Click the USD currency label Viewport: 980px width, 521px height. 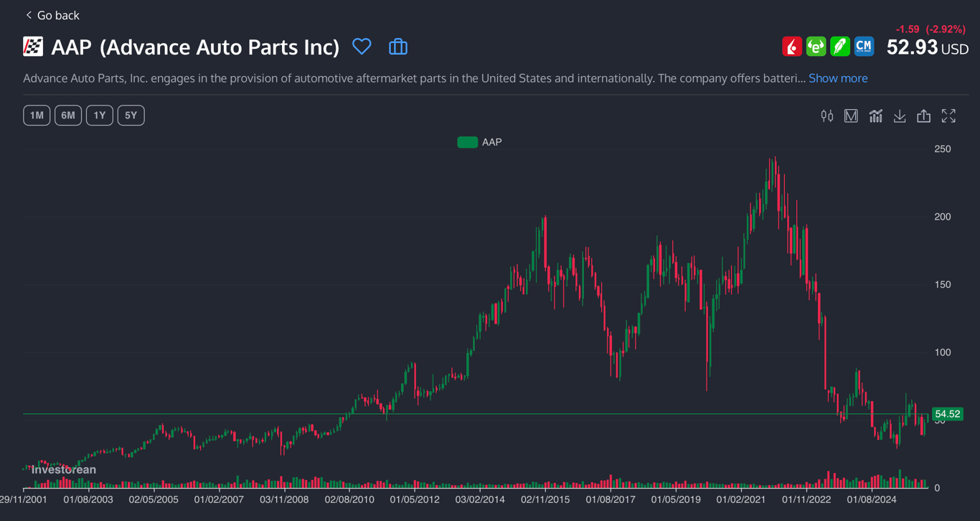[955, 49]
